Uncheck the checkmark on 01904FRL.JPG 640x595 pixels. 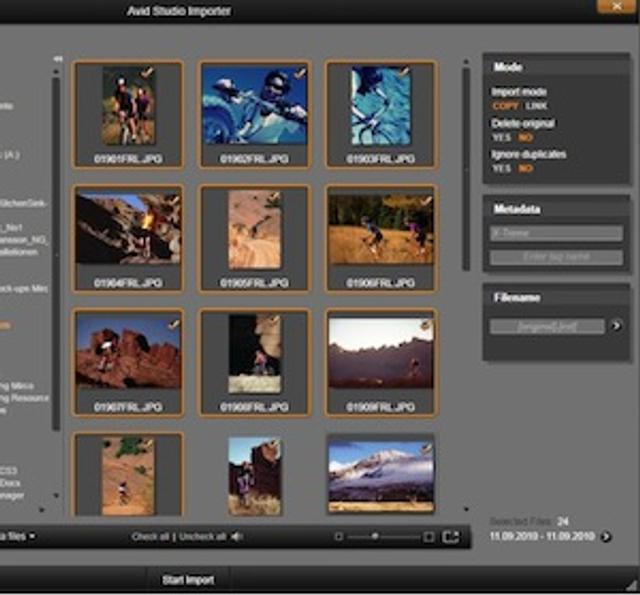pos(174,200)
